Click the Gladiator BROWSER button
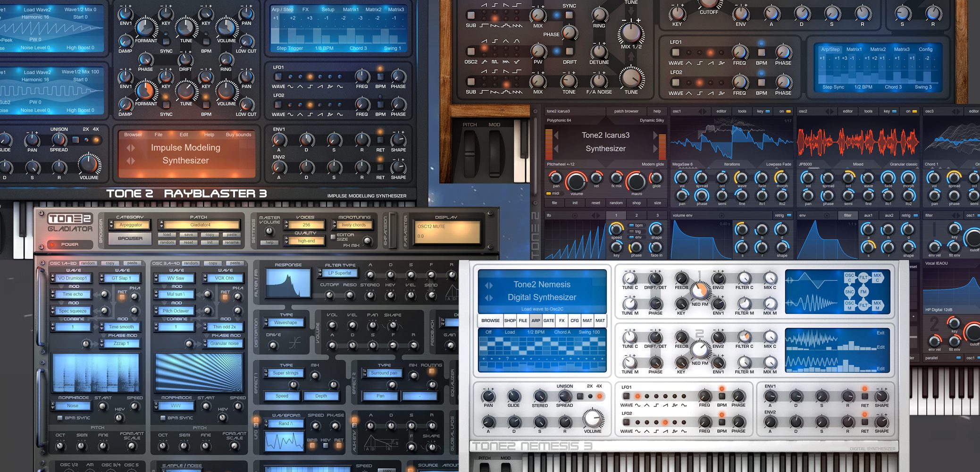Viewport: 980px width, 472px height. pyautogui.click(x=130, y=239)
